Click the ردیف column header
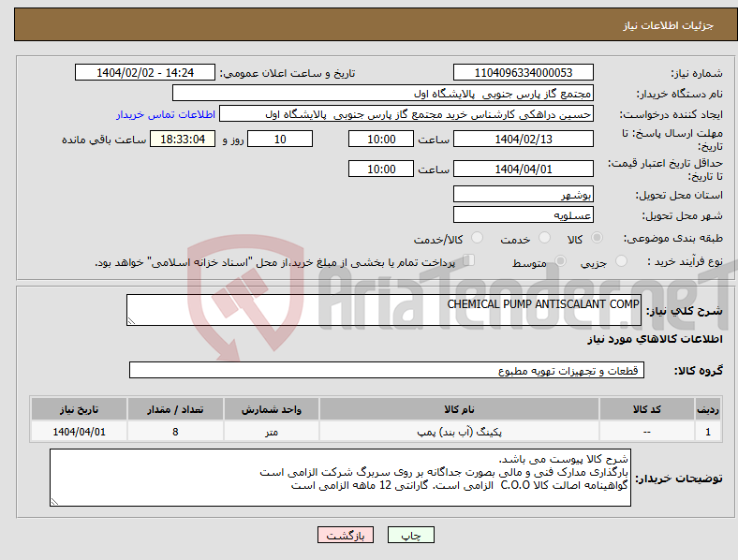The width and height of the screenshot is (738, 560). tap(708, 409)
